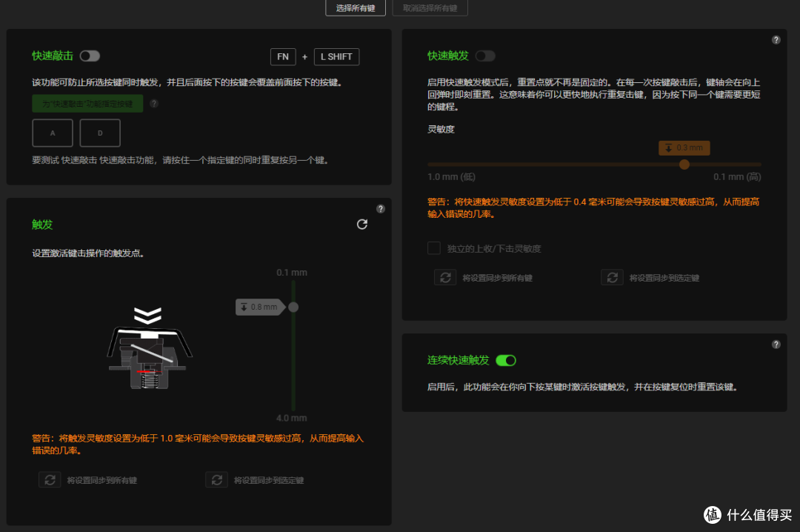
Task: Click the 0.8 mm actuation slider handle
Action: 293,307
